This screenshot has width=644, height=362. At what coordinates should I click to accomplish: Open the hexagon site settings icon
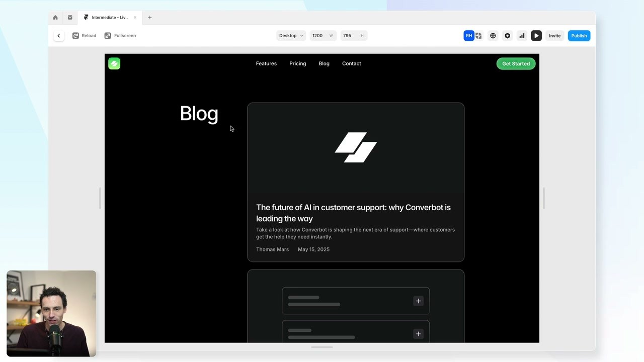coord(507,36)
